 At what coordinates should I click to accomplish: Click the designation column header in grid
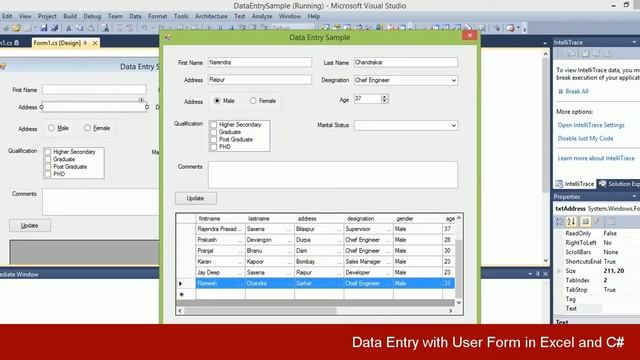click(x=368, y=219)
